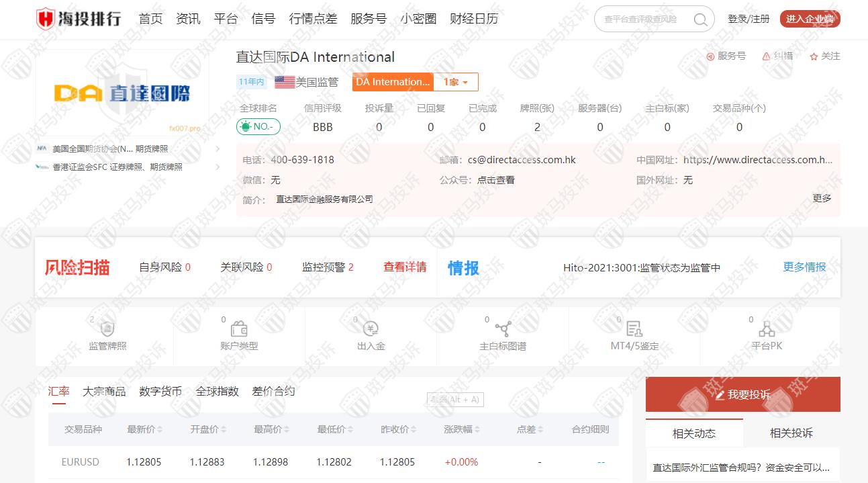868x483 pixels.
Task: Open the MT4/5鉴定 verification icon
Action: tap(634, 329)
